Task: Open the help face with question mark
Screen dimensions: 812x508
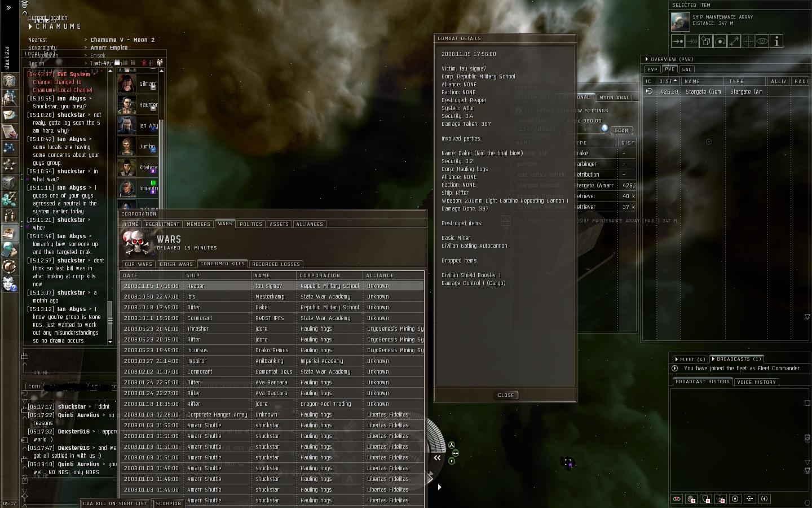Action: point(9,284)
